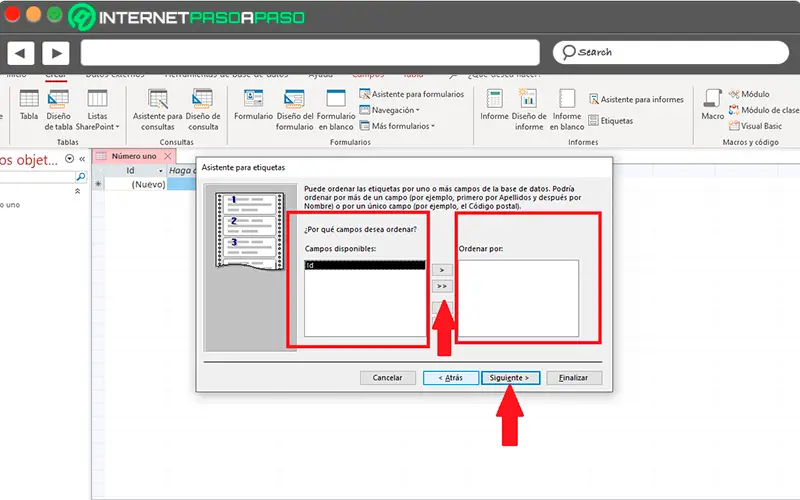Open Listas SharePoint dropdown
800x500 pixels.
(x=97, y=110)
